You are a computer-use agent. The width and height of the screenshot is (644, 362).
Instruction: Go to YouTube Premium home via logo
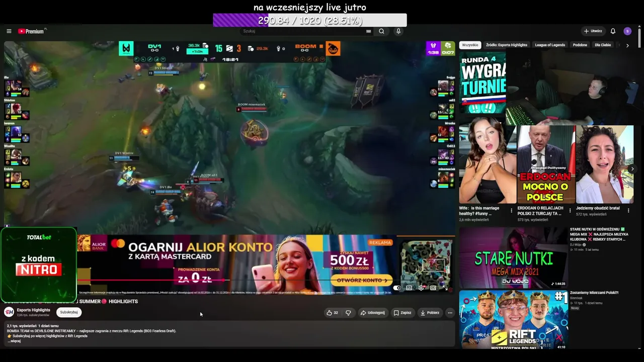coord(32,31)
